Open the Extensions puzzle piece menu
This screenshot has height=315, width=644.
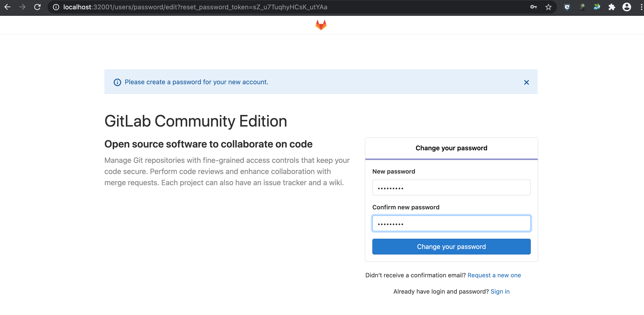612,7
